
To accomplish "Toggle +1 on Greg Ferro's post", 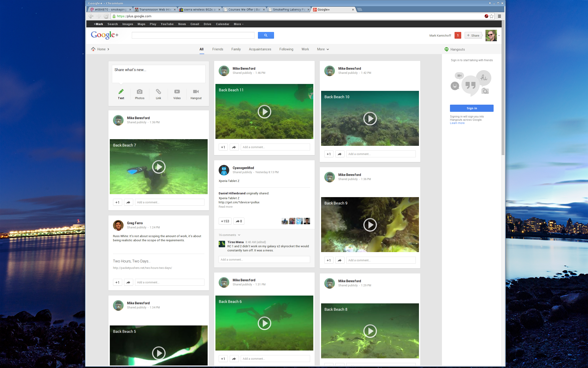I will pos(117,282).
